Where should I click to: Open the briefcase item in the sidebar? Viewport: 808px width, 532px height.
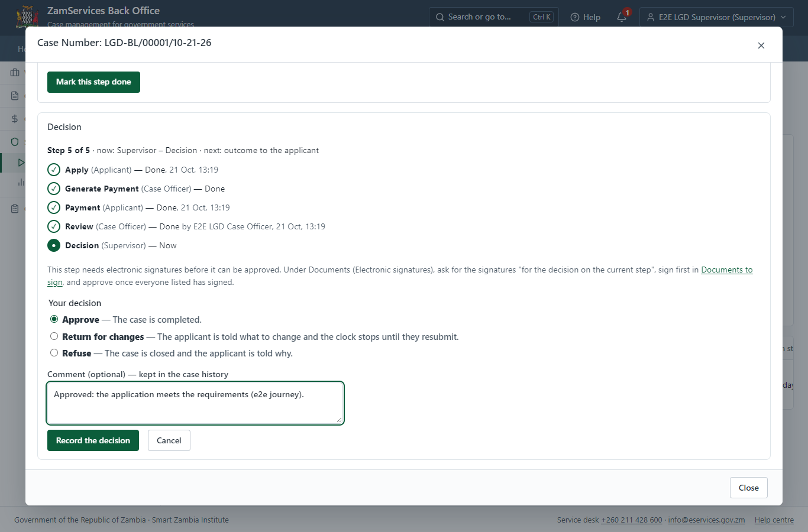point(15,73)
